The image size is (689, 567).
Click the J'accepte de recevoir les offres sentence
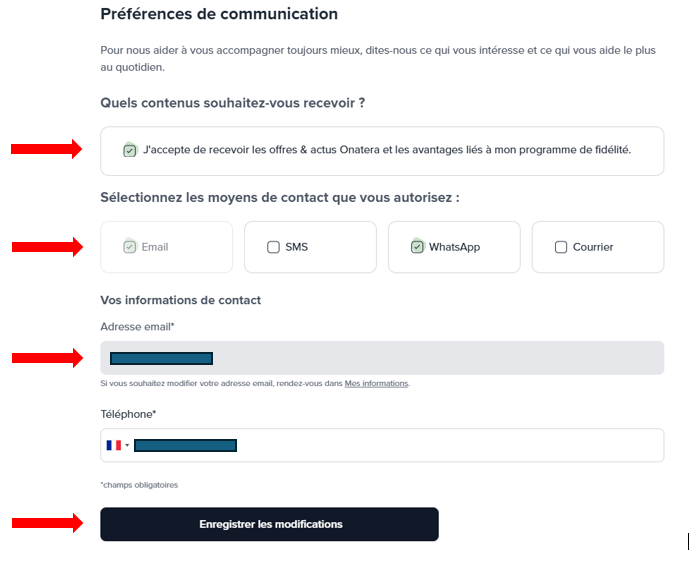click(x=387, y=150)
